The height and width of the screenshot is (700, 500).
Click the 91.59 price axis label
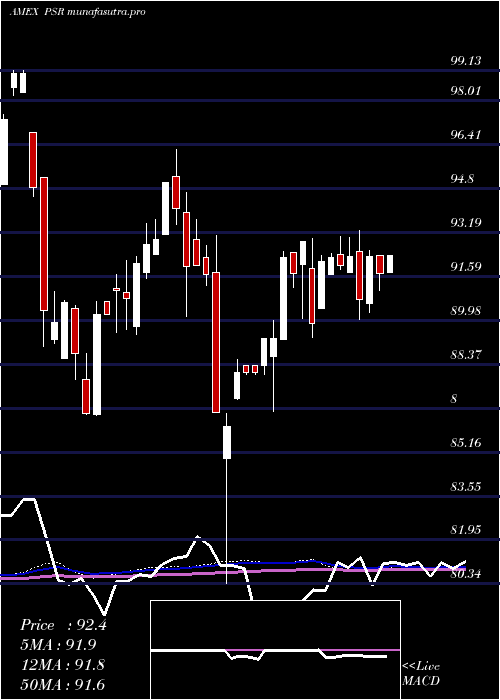pos(466,267)
